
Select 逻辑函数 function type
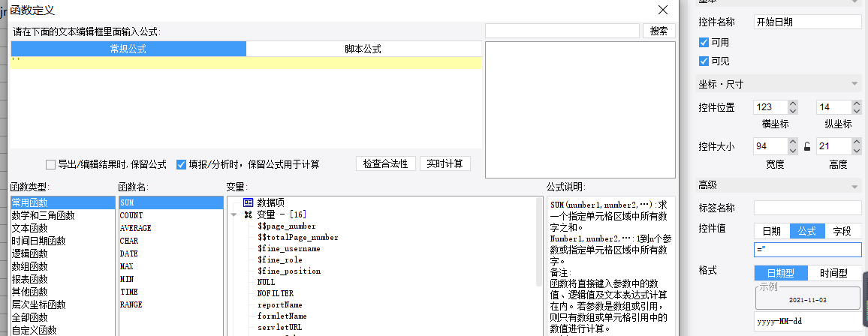64,253
